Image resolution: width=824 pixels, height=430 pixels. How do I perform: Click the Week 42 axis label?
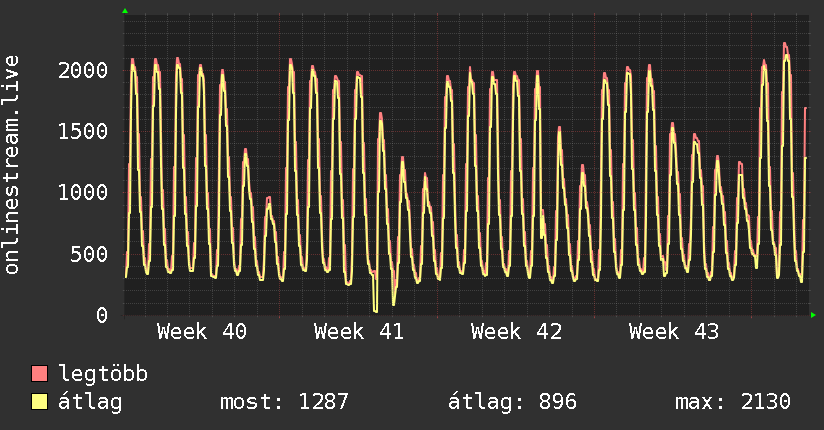(517, 332)
